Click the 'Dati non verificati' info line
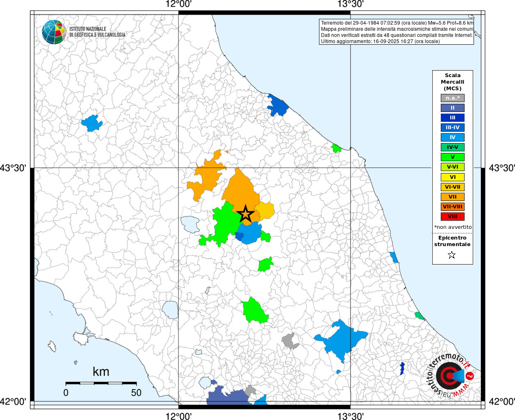The height and width of the screenshot is (420, 515). (397, 35)
